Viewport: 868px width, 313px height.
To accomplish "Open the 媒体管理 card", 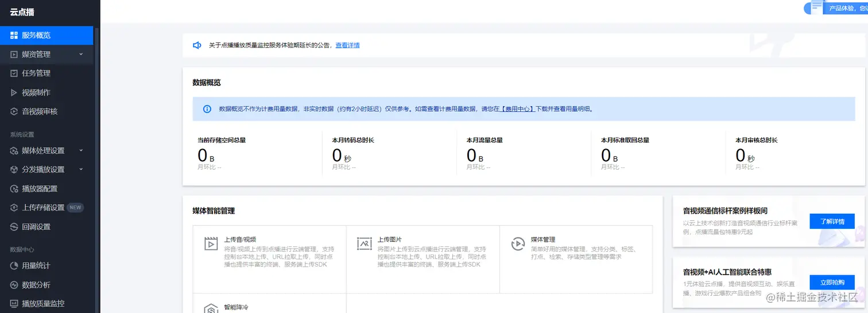I will point(576,259).
